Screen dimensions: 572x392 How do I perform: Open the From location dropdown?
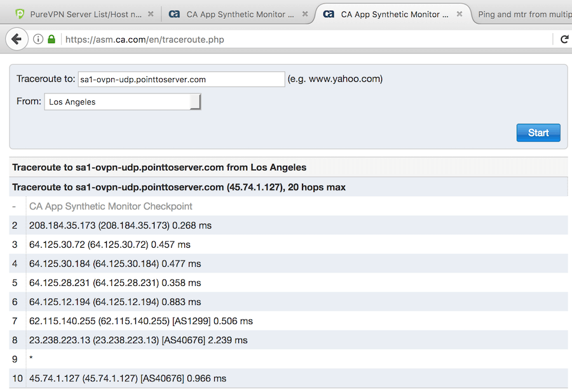123,102
